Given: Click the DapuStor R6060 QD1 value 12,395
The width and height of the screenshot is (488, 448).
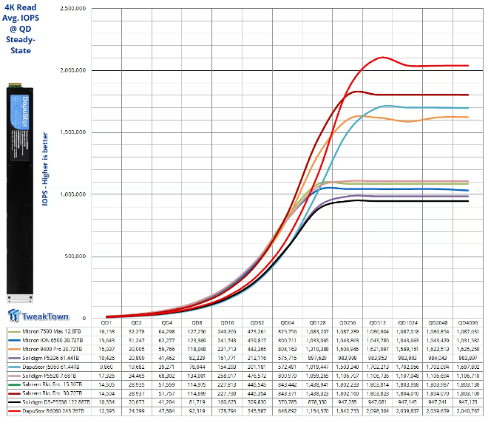Looking at the screenshot, I should [106, 411].
